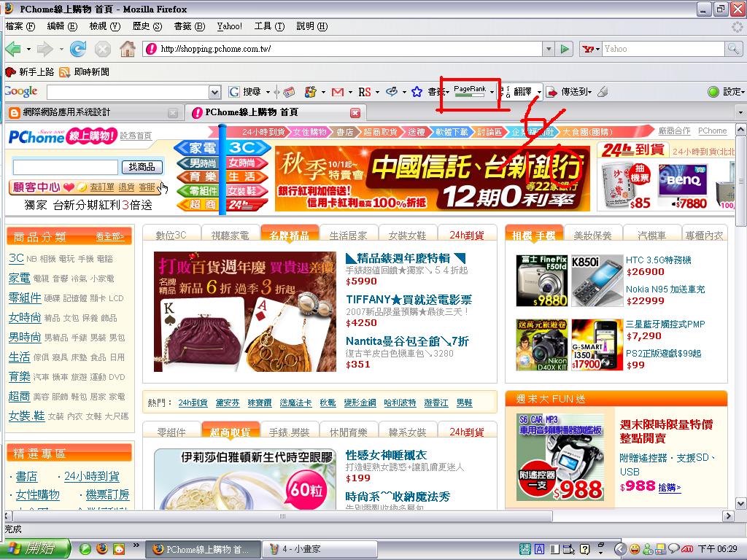Click the vertical scrollbar down arrow
The width and height of the screenshot is (747, 560).
coord(741,503)
